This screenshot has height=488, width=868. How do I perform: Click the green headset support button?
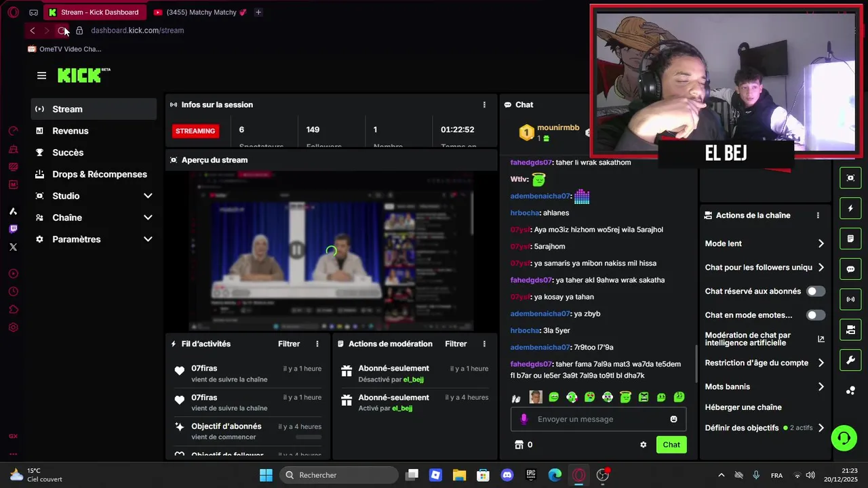844,438
